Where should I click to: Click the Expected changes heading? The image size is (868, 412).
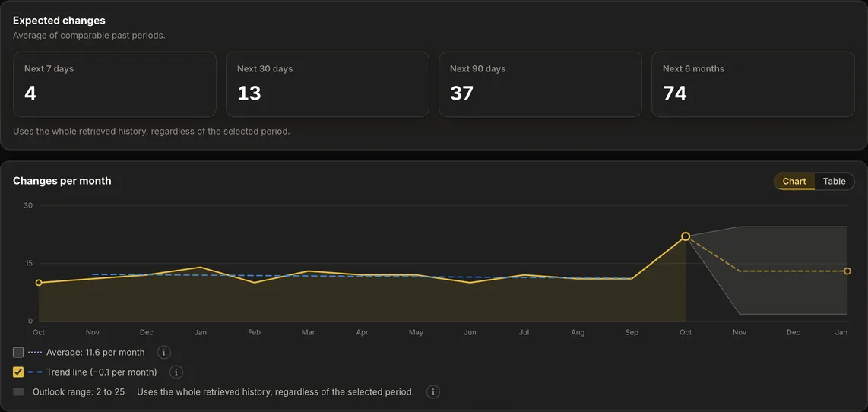point(59,21)
